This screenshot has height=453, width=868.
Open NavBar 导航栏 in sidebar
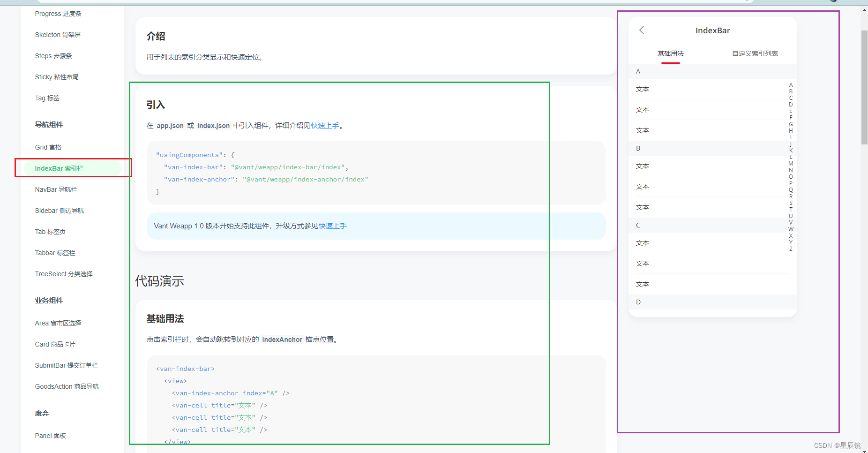(x=56, y=189)
